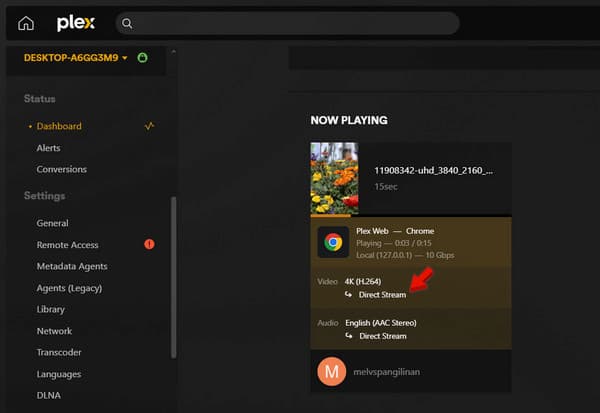Click the Chrome browser icon
The height and width of the screenshot is (413, 600).
click(333, 242)
